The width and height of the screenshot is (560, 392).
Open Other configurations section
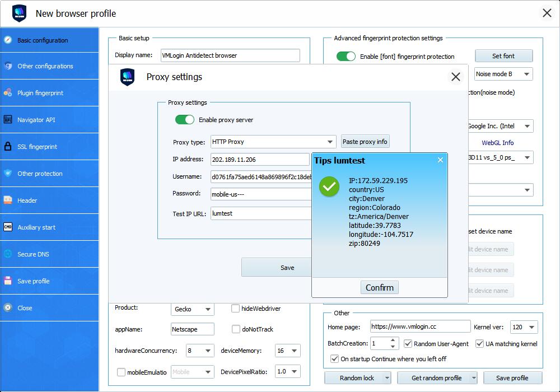(x=49, y=66)
